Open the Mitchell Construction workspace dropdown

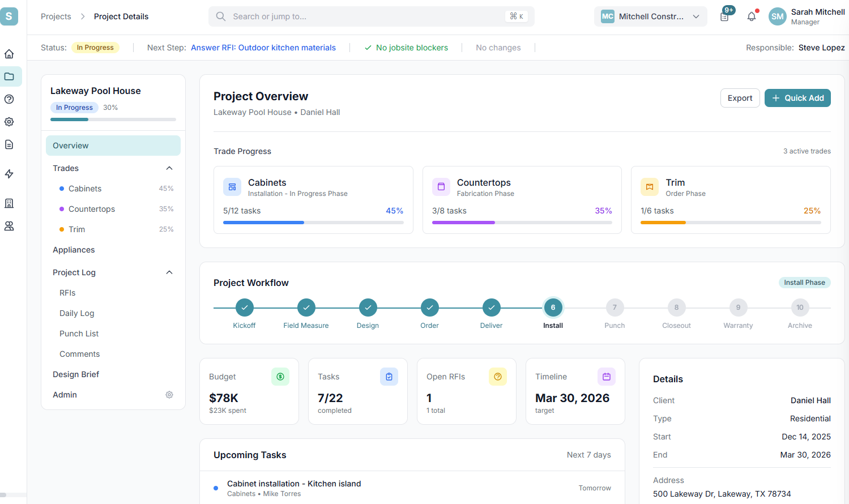pos(650,16)
